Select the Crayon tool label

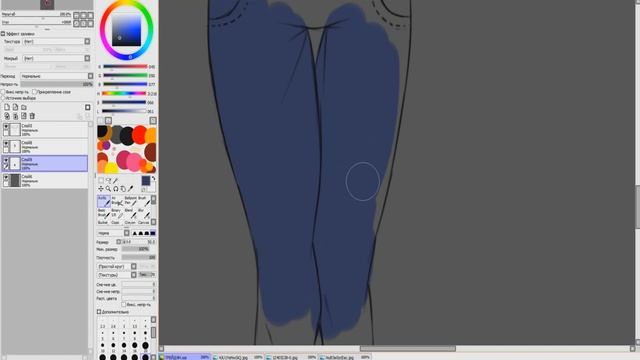click(130, 223)
